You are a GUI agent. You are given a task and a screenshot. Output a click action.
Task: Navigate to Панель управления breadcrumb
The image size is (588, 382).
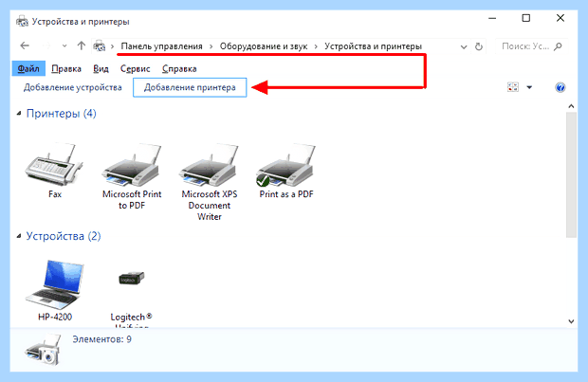(161, 46)
